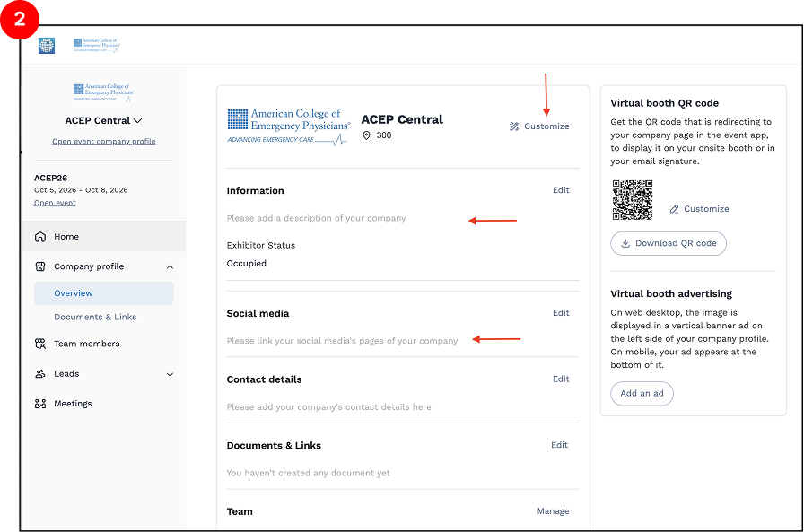Click the Leads people icon
Viewport: 804px width, 532px height.
click(x=40, y=374)
